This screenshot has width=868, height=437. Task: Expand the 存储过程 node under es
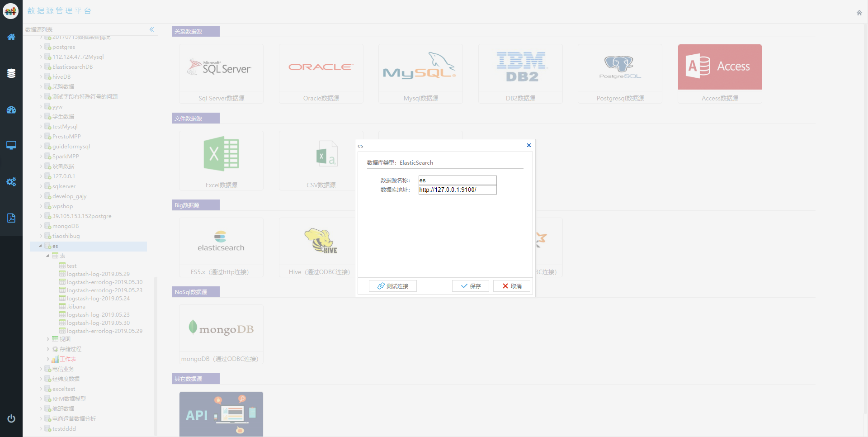pos(48,349)
